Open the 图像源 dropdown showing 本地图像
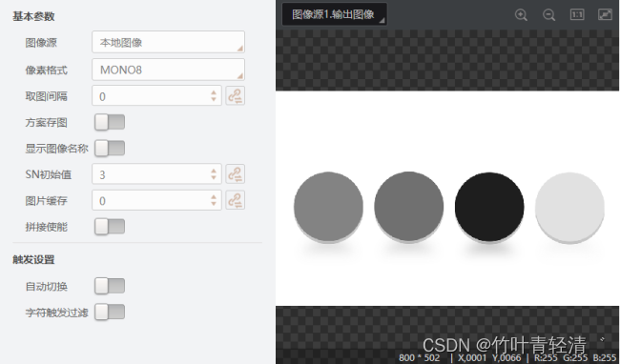Image resolution: width=620 pixels, height=364 pixels. [x=169, y=42]
